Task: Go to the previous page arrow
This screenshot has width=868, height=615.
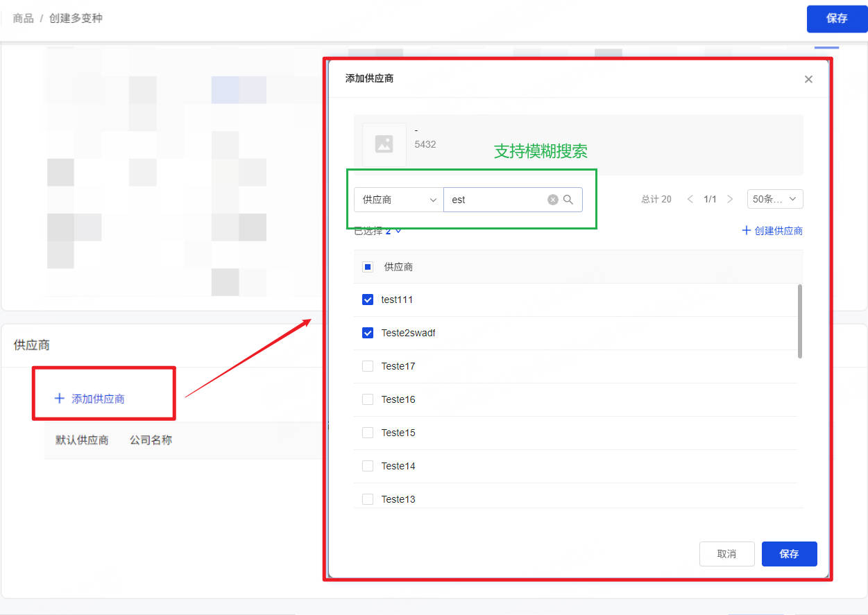Action: (x=690, y=199)
